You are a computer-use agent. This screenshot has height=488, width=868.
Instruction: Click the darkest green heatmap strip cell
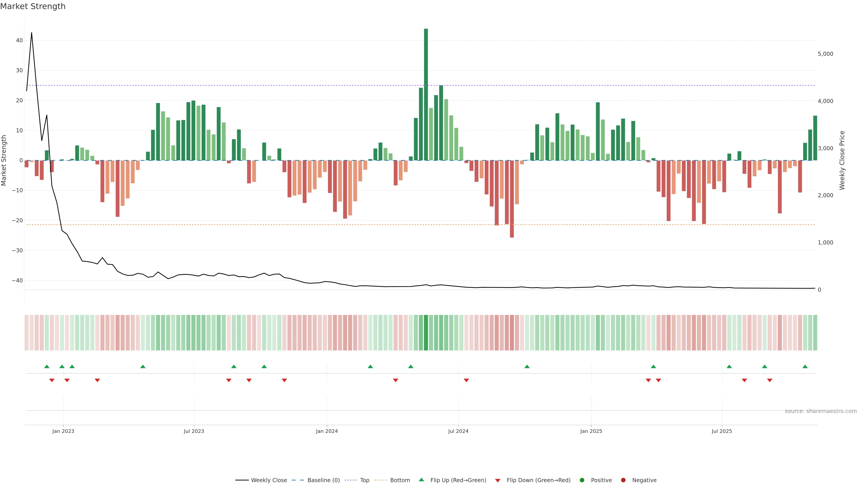point(426,333)
